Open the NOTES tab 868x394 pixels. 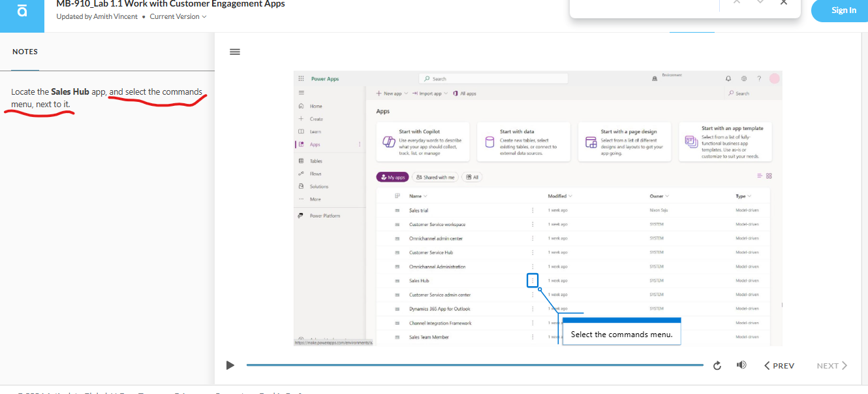coord(25,52)
